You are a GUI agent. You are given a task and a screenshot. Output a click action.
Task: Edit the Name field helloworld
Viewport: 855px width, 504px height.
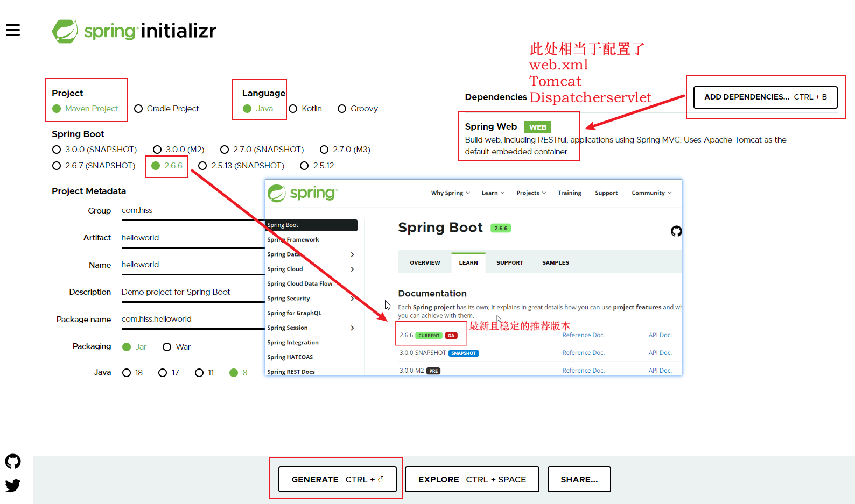[193, 265]
